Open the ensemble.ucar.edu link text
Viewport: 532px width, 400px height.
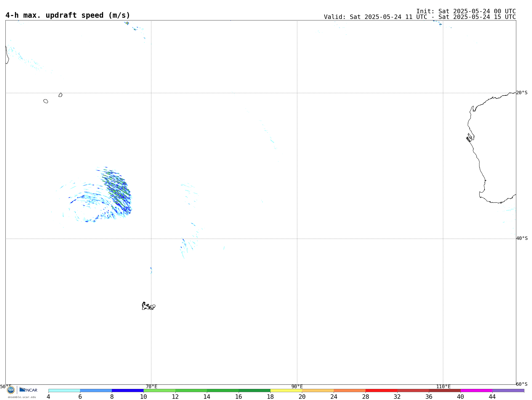pos(22,397)
